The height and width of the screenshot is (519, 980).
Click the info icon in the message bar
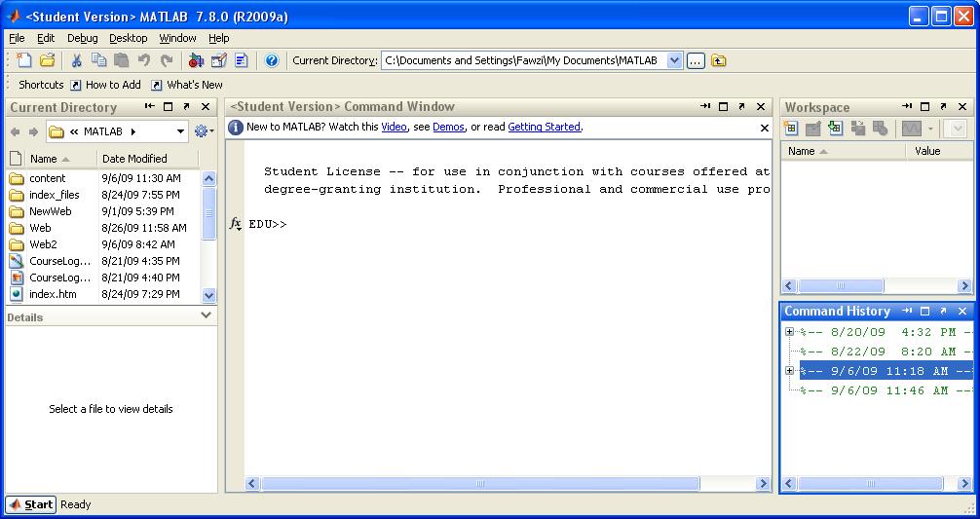pos(235,127)
